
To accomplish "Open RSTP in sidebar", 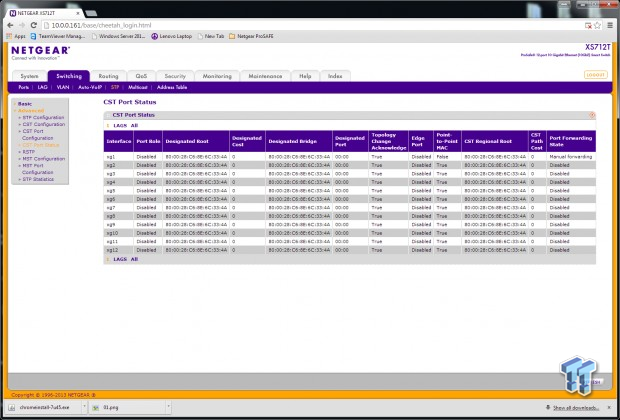I will click(28, 152).
